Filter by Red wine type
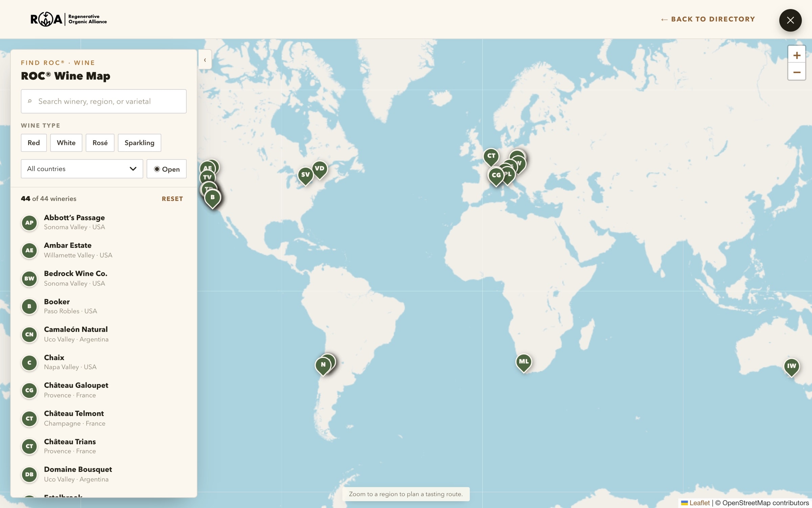 [x=34, y=143]
